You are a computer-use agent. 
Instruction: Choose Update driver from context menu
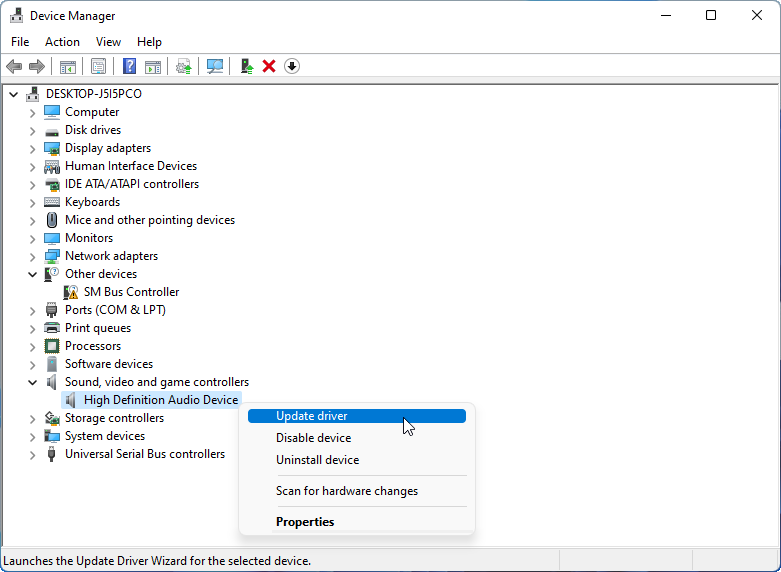[357, 416]
